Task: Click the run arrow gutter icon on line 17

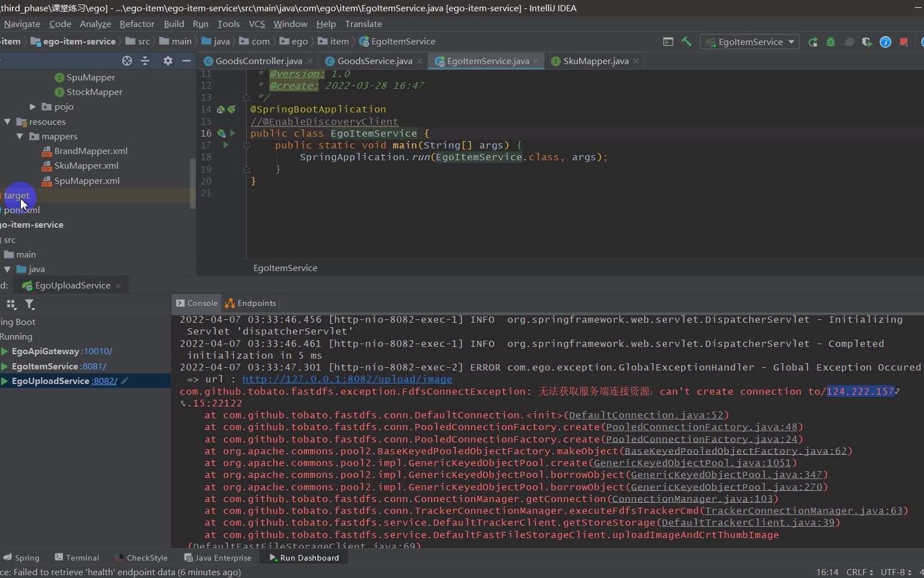Action: 226,145
